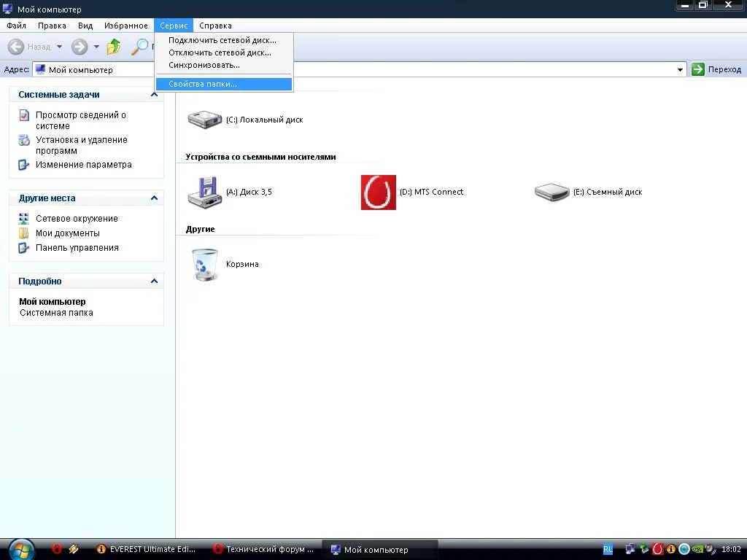
Task: Click the (A:) Диск 3,5 label
Action: [x=249, y=192]
